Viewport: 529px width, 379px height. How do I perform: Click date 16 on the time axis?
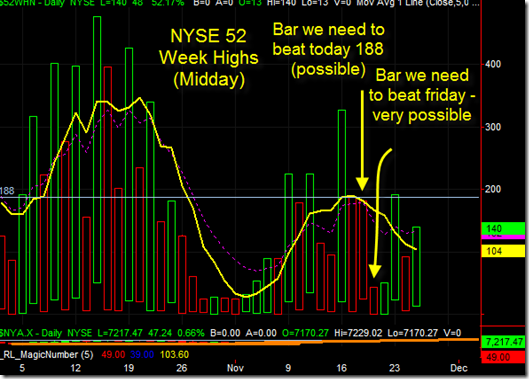tap(341, 368)
